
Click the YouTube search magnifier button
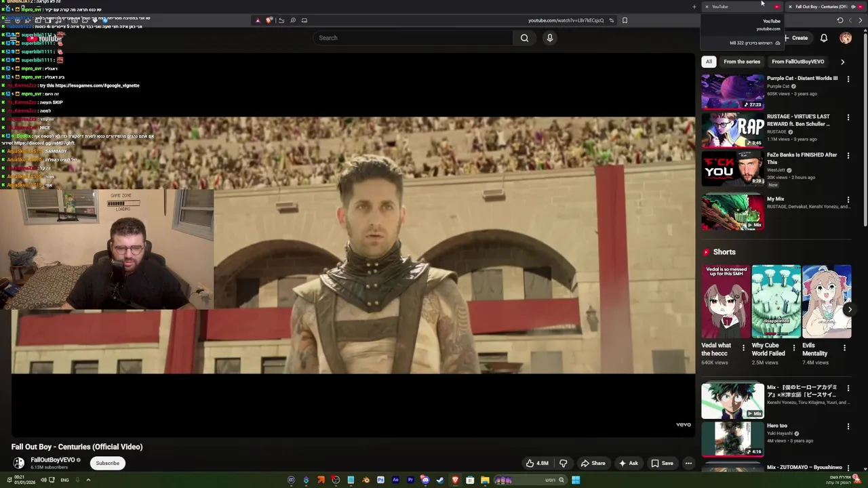coord(524,38)
